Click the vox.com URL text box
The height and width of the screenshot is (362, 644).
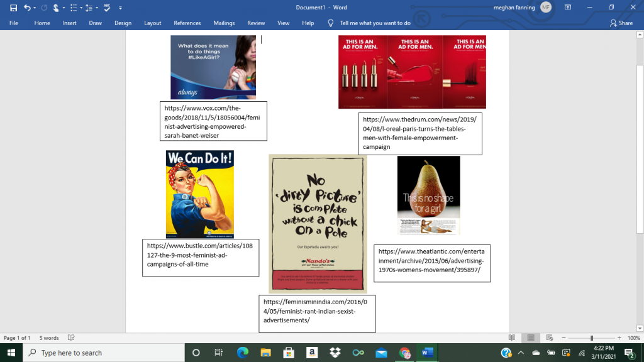tap(213, 121)
